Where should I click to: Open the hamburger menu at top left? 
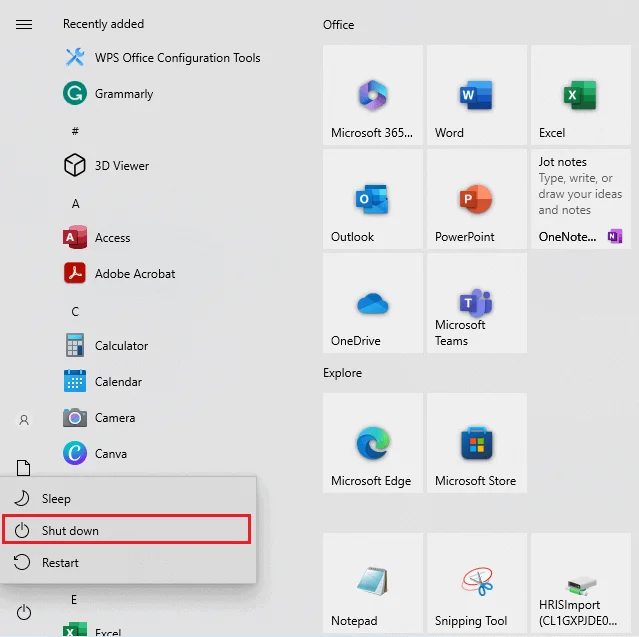tap(24, 24)
